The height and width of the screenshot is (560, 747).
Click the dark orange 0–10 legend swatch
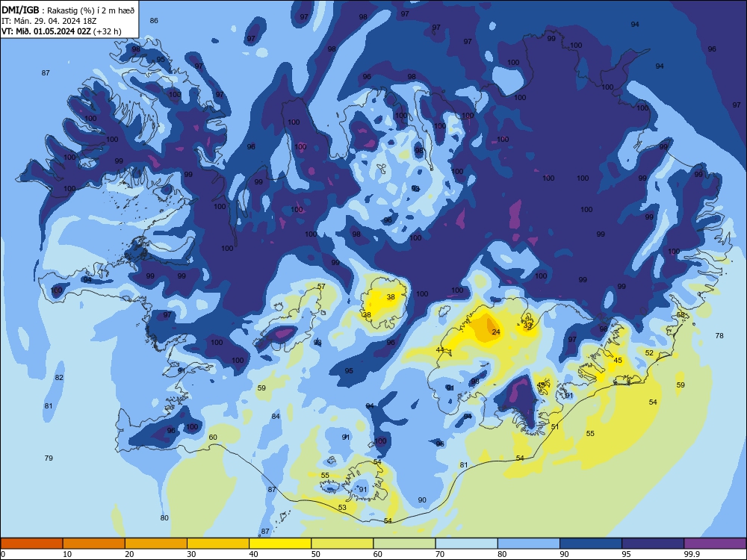click(x=31, y=544)
